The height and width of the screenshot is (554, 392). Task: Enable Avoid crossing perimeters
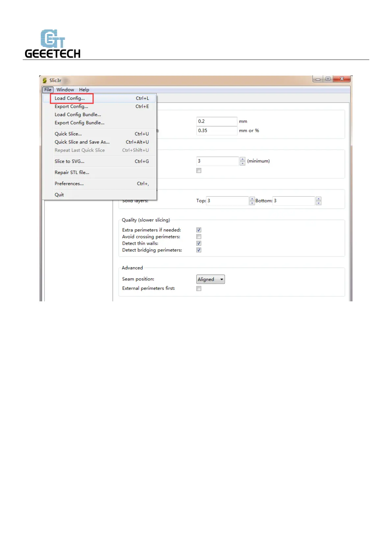coord(199,237)
